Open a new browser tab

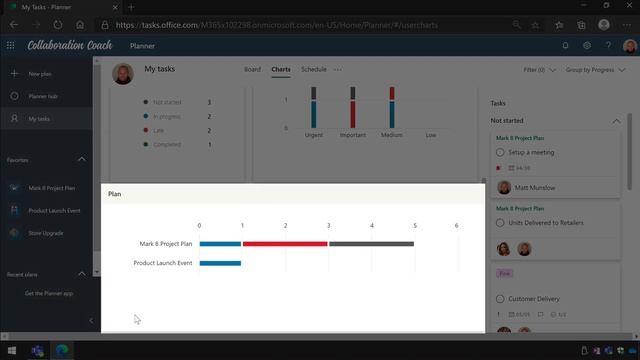(131, 7)
